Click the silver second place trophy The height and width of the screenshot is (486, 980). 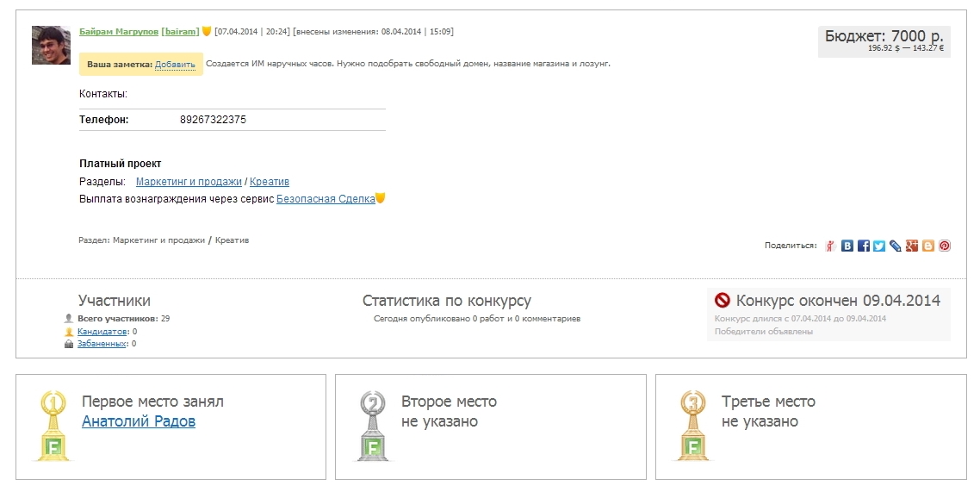click(373, 426)
